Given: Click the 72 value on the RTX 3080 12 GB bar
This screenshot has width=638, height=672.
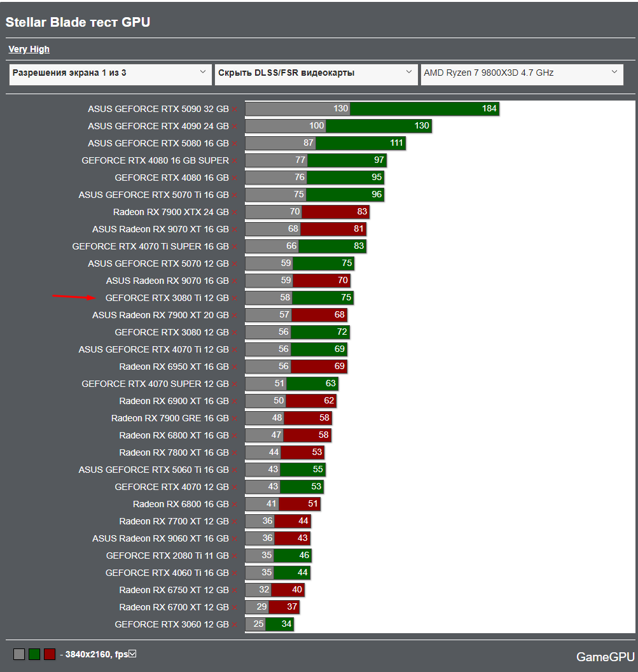Looking at the screenshot, I should point(342,332).
